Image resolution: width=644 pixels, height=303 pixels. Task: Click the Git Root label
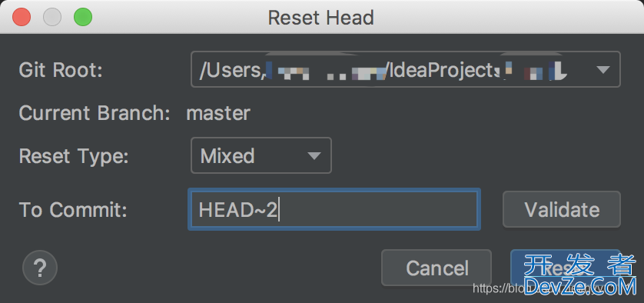(61, 70)
